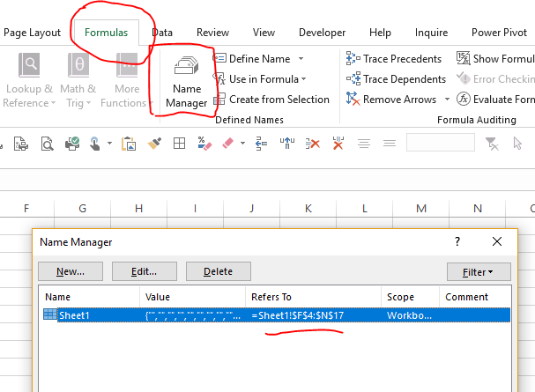Click the center align lines icon
Viewport: 535px width, 392px height.
[364, 144]
